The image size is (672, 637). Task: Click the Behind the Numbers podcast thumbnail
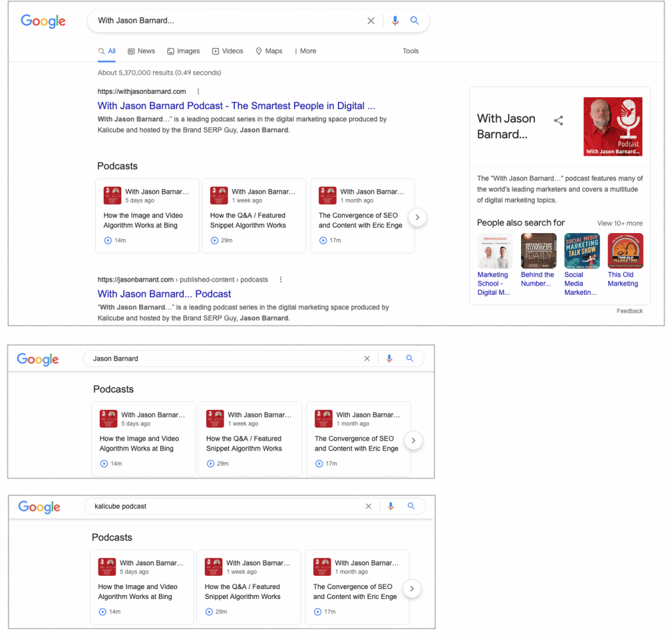[539, 251]
